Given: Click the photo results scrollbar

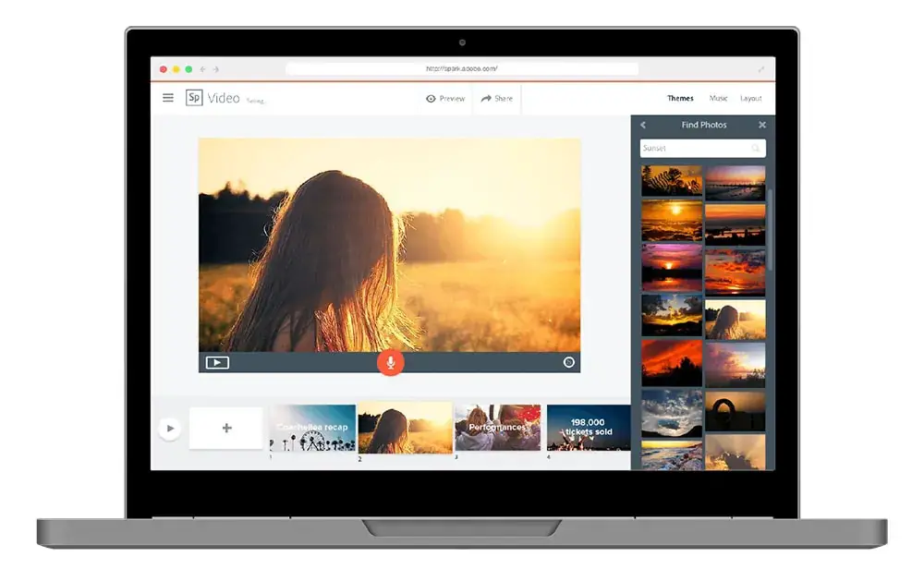Looking at the screenshot, I should coord(770,230).
